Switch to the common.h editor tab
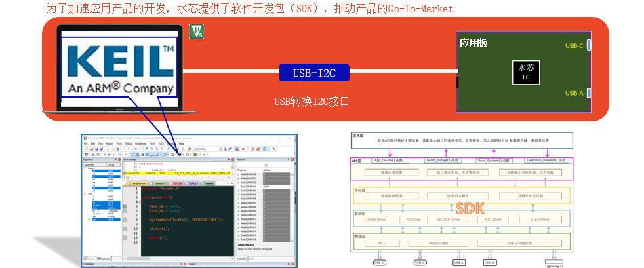 (158, 183)
